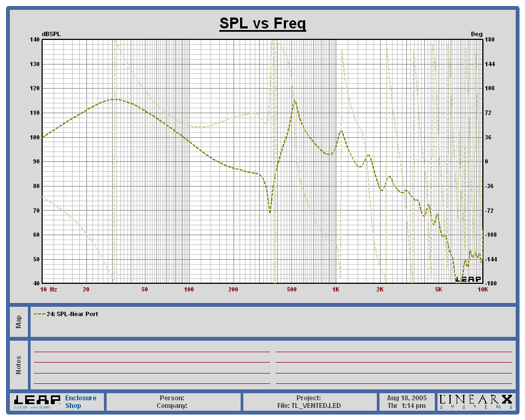525x420 pixels.
Task: Click the SPL curve peak near 500 Hz
Action: (295, 101)
